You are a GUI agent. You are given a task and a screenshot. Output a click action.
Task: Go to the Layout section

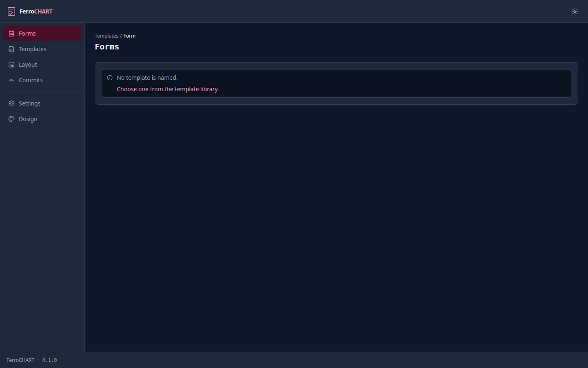tap(42, 65)
